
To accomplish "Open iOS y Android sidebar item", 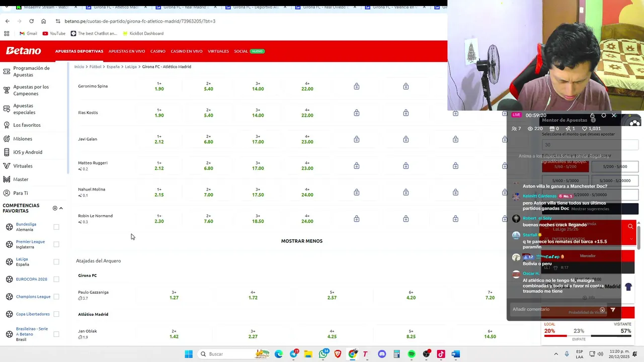I will pos(28,152).
